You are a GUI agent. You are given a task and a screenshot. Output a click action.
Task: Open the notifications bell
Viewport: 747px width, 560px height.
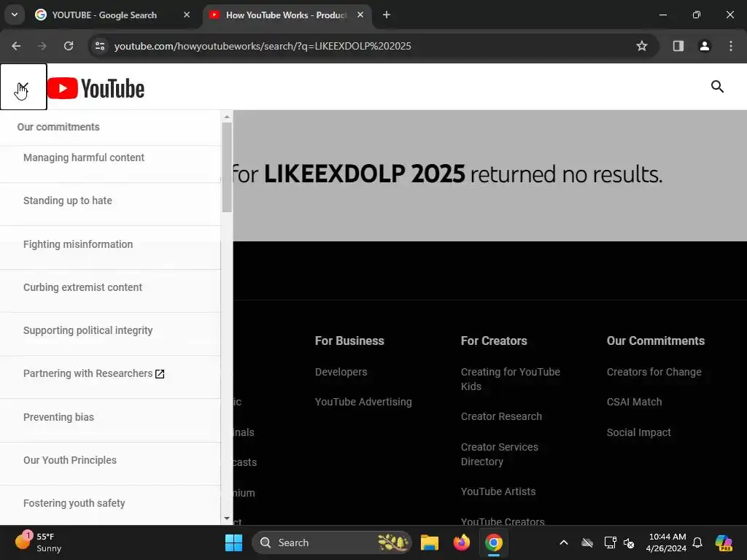[x=697, y=542]
